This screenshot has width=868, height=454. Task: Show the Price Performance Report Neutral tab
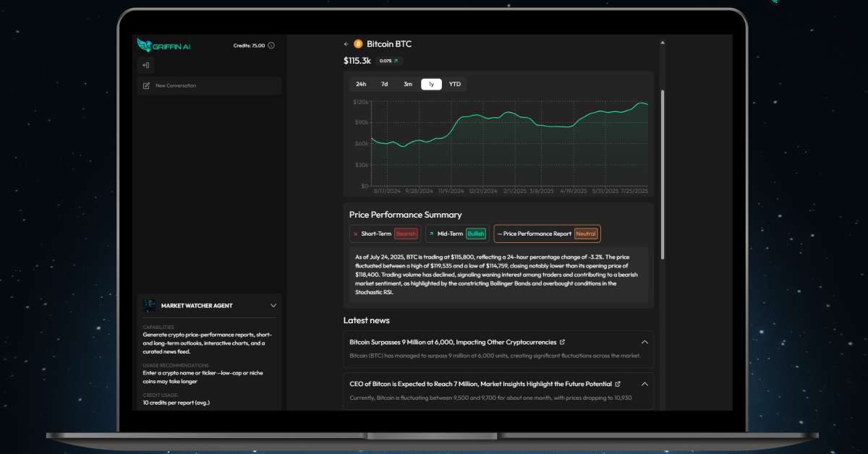[x=547, y=234]
